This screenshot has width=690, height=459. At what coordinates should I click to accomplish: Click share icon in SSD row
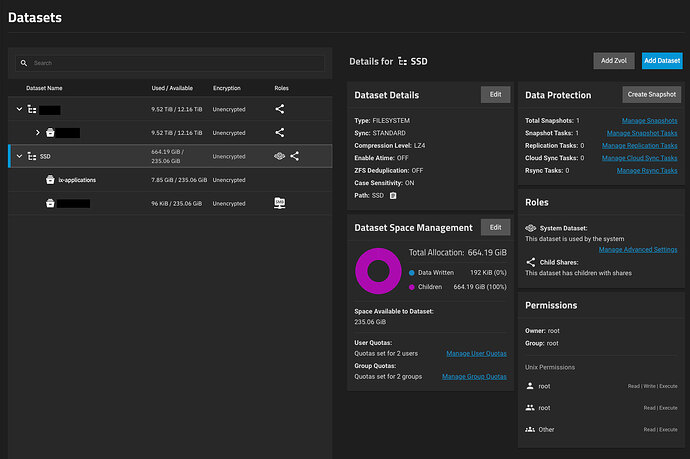(294, 156)
